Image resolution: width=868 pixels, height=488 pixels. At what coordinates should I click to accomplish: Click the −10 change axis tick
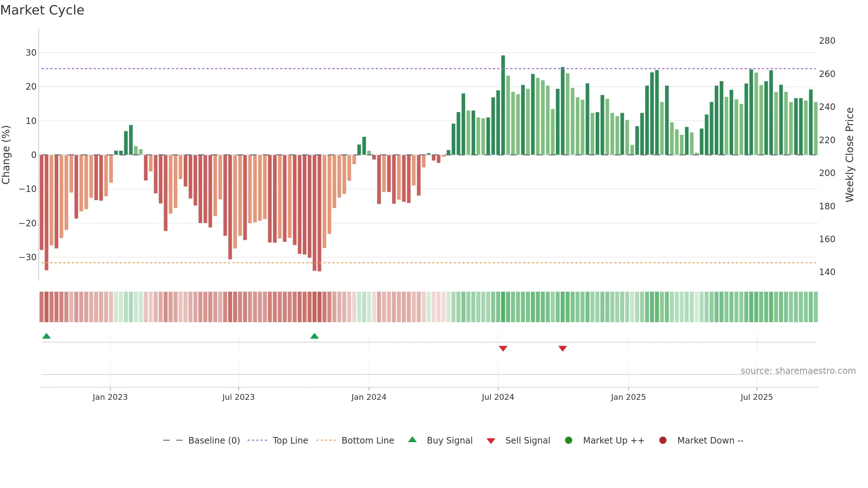[28, 189]
